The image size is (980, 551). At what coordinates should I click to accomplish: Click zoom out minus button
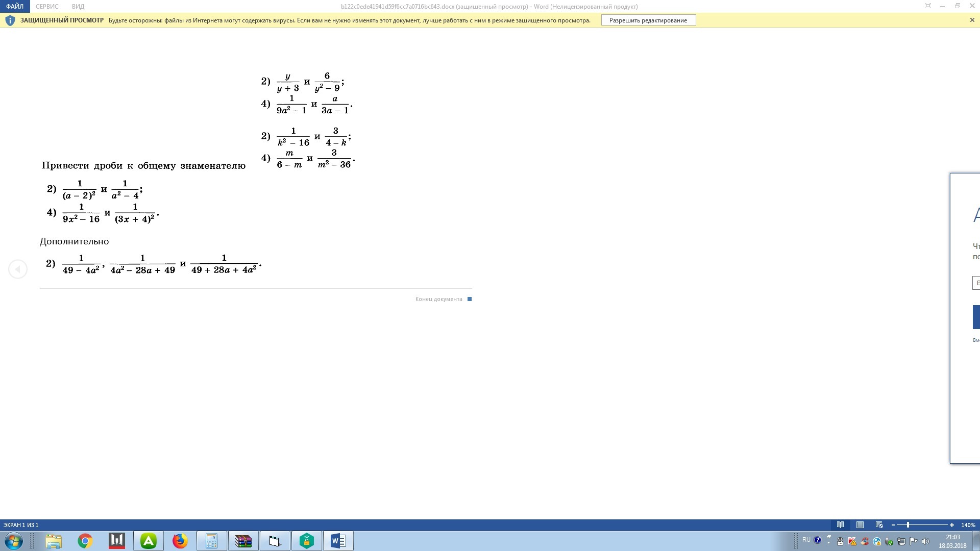(x=893, y=525)
